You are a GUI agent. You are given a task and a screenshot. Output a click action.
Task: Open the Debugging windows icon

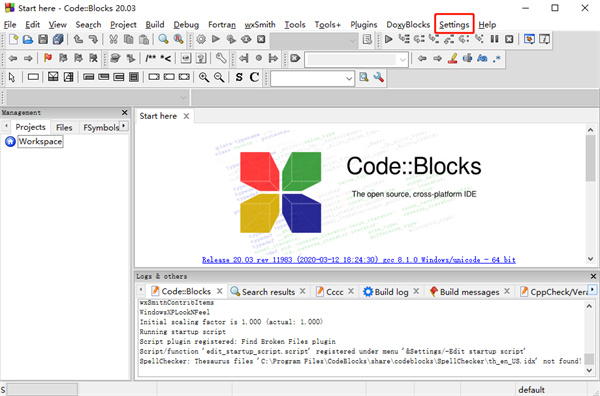[x=530, y=39]
